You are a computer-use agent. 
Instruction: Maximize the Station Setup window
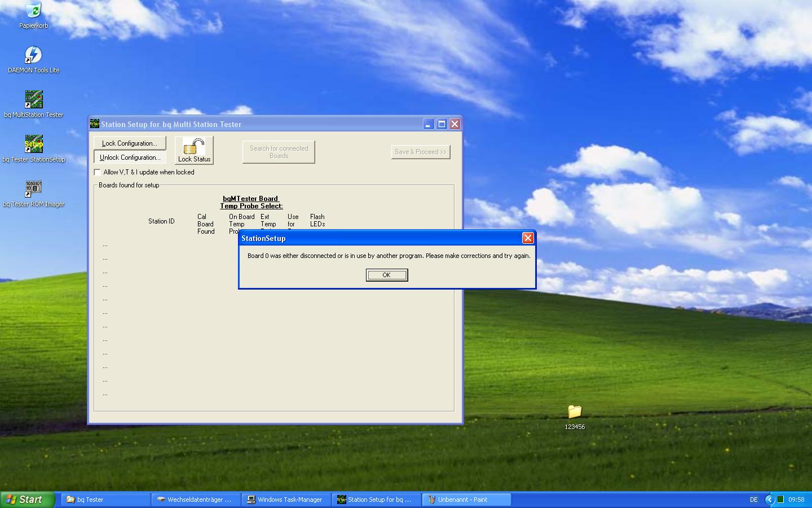pyautogui.click(x=442, y=124)
